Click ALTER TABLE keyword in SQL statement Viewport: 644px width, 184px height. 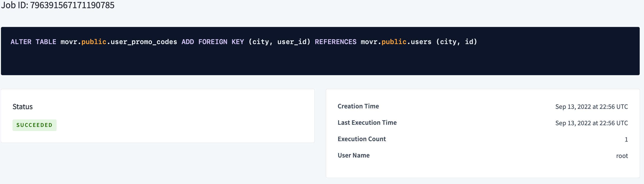click(33, 42)
